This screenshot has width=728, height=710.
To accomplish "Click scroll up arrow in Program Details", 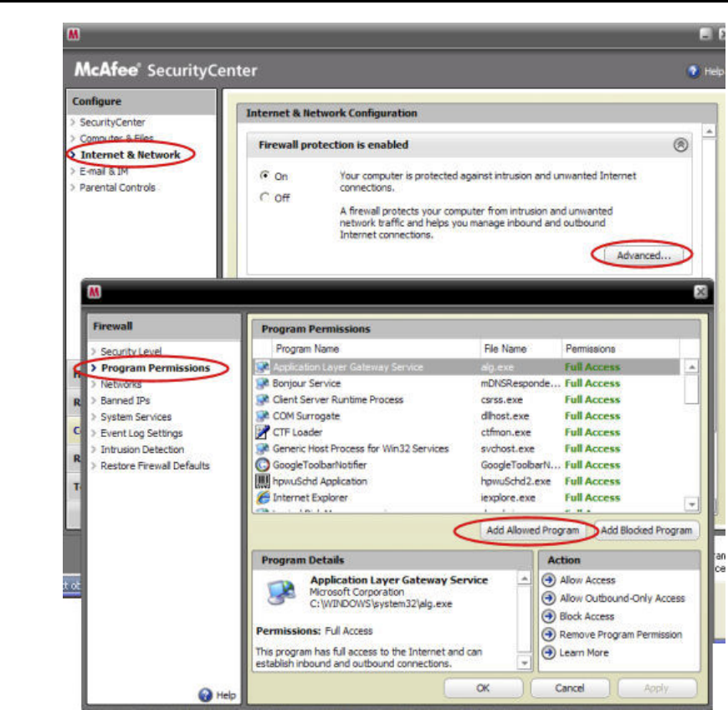I will pos(524,578).
